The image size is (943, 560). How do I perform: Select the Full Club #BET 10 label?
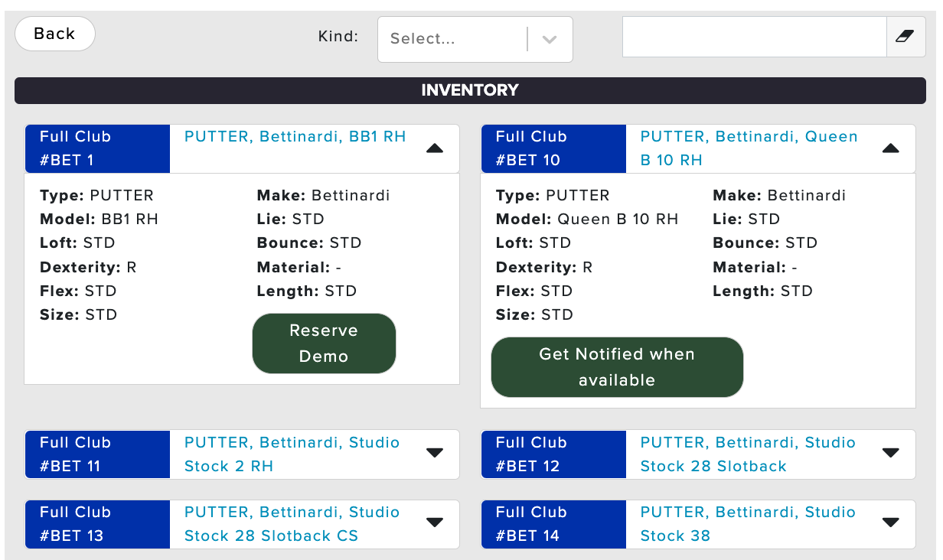click(x=553, y=148)
